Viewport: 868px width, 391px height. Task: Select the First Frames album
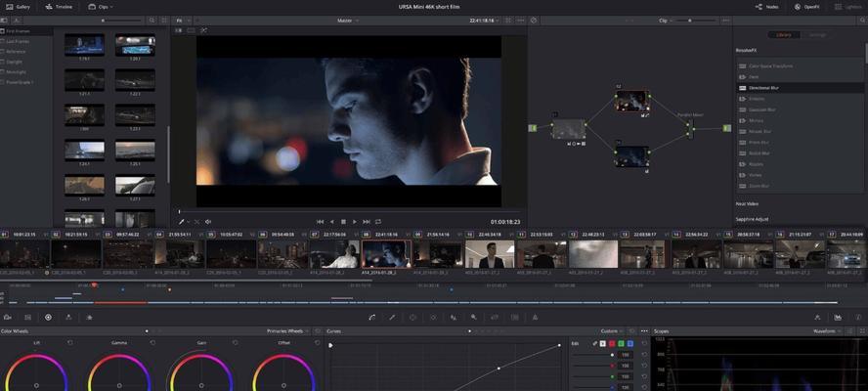pyautogui.click(x=26, y=31)
